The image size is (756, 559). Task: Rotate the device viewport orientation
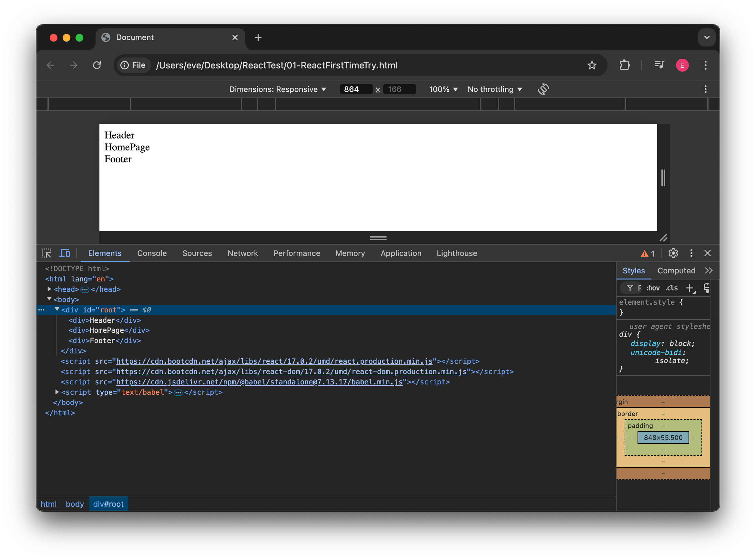(543, 89)
